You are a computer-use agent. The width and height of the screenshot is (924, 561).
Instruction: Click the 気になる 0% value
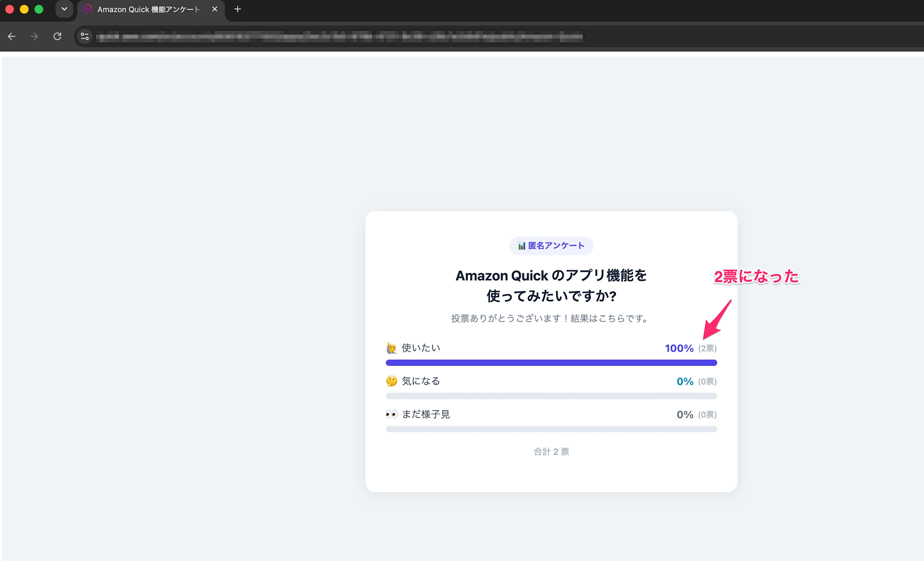685,382
